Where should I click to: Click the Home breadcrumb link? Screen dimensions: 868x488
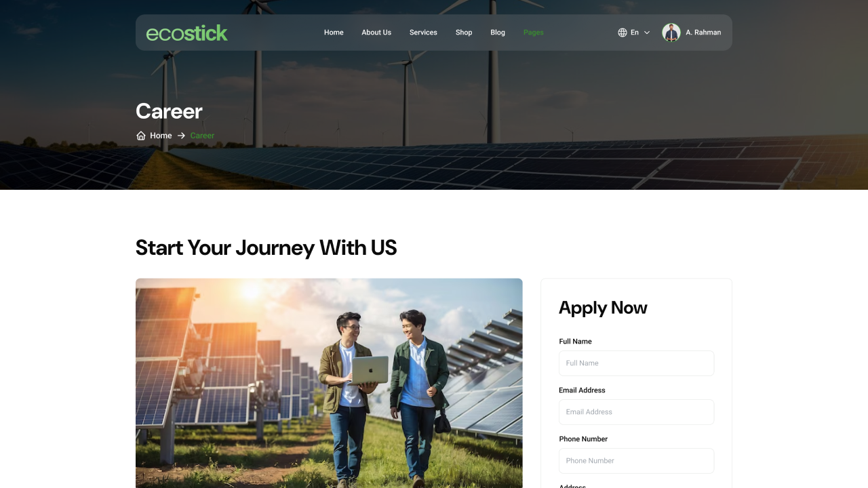[x=161, y=136]
